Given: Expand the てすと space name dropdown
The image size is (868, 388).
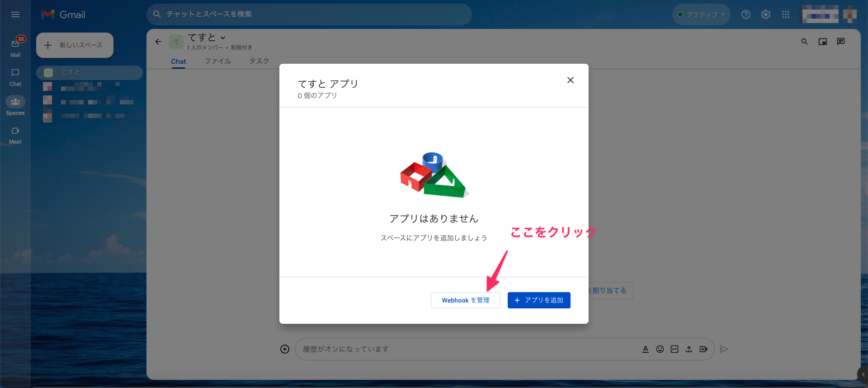Looking at the screenshot, I should click(223, 38).
